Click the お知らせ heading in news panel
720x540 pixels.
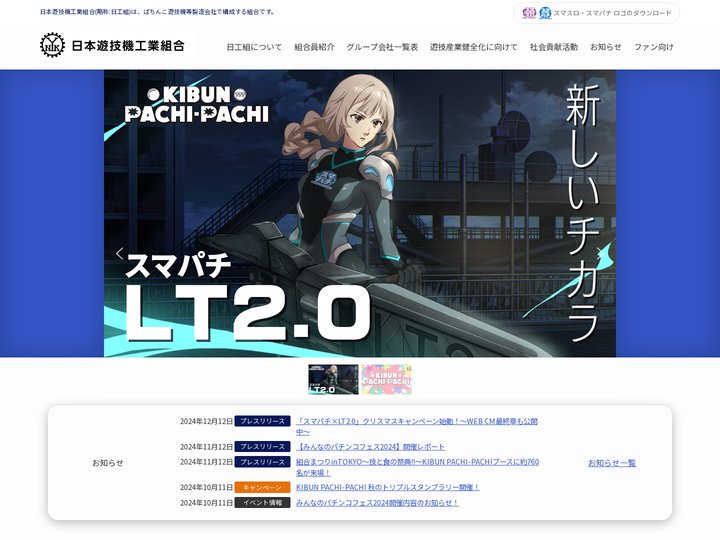point(108,463)
